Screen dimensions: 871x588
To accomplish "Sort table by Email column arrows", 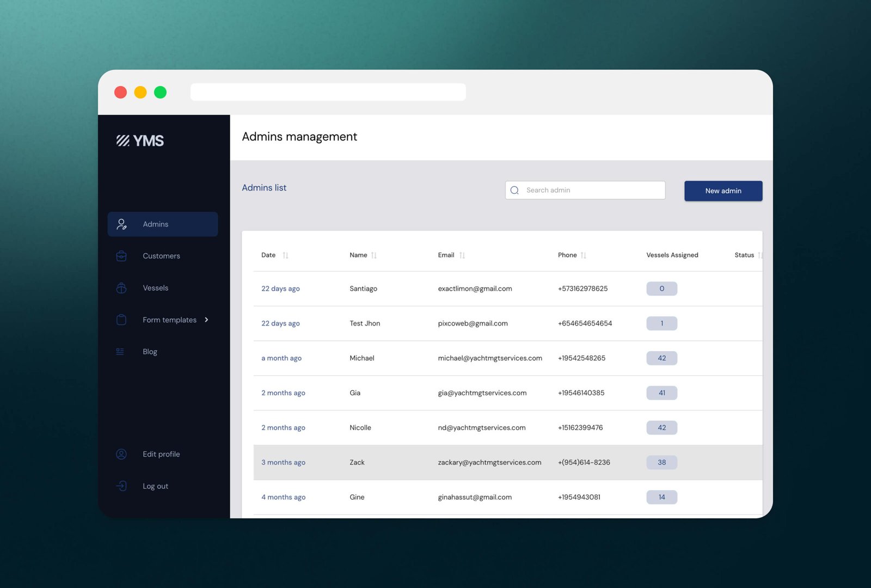I will pos(462,255).
